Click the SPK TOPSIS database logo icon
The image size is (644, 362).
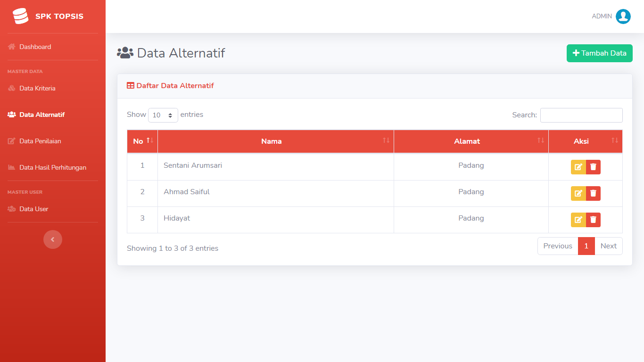21,16
